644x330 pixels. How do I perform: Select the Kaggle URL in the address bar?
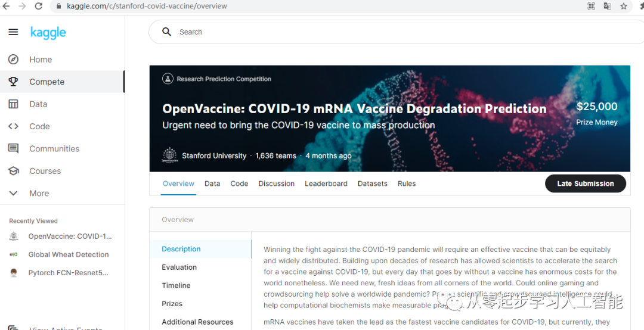(x=147, y=6)
